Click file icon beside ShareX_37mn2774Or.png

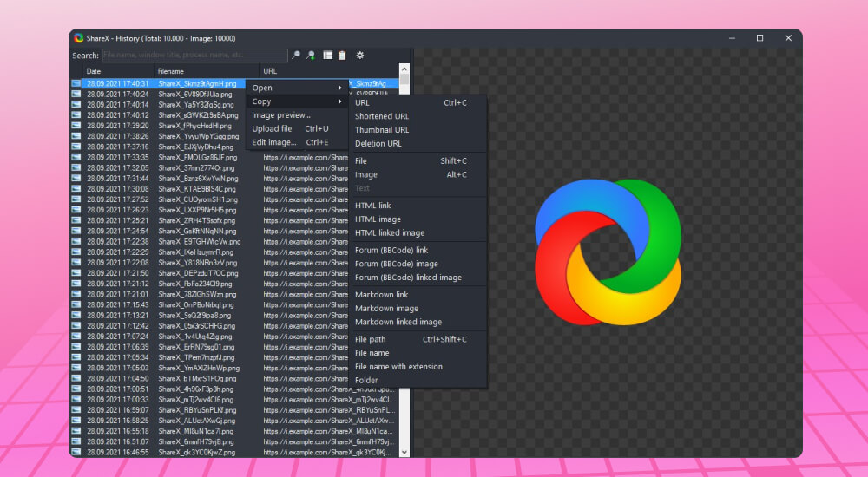[x=76, y=167]
